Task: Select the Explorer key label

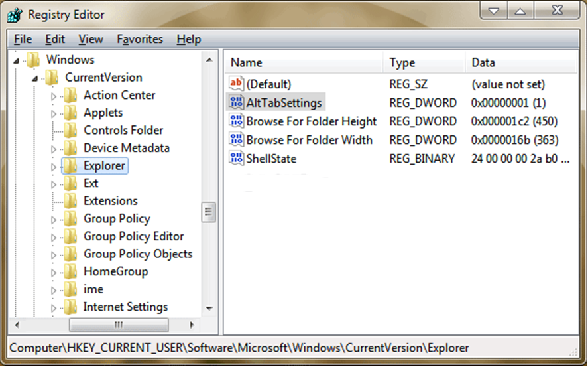Action: point(104,165)
